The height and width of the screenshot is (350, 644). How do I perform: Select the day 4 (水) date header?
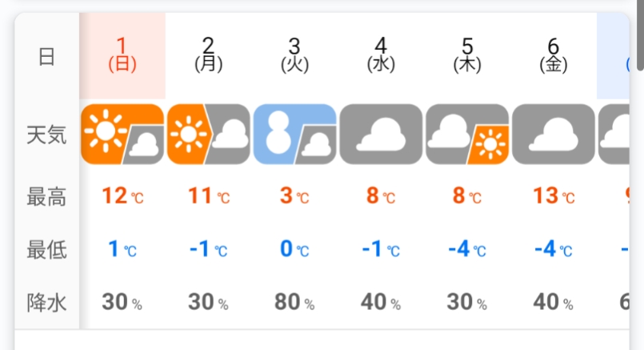coord(381,55)
